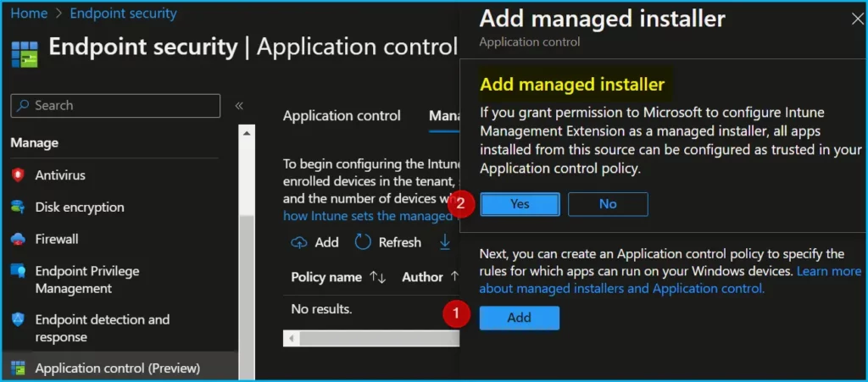The width and height of the screenshot is (868, 382).
Task: Click the Application control (Preview) icon
Action: click(x=19, y=368)
